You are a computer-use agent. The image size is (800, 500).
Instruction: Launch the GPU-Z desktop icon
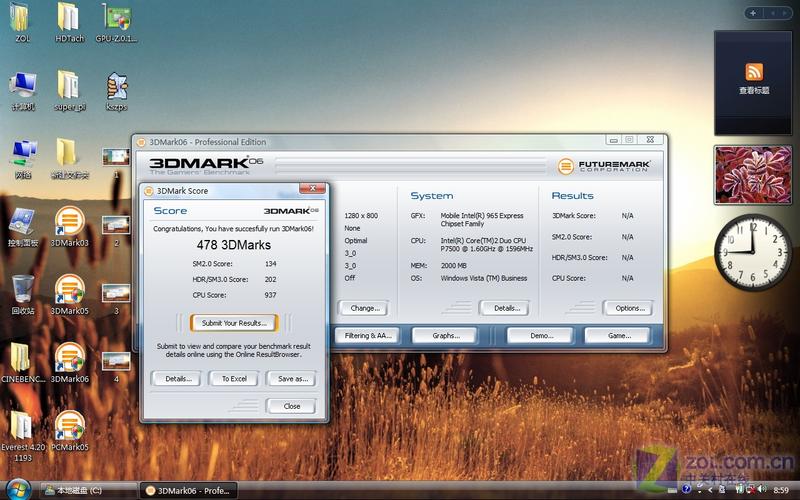(x=116, y=22)
